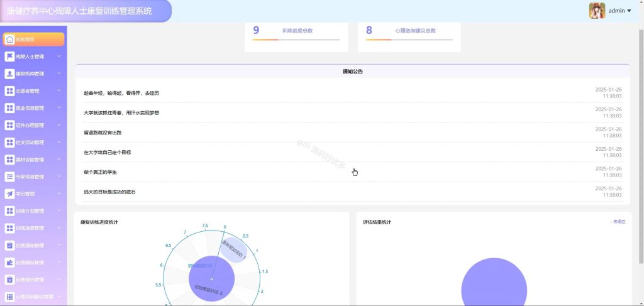Expand the 志愿者管理 chevron
644x306 pixels.
(58, 90)
